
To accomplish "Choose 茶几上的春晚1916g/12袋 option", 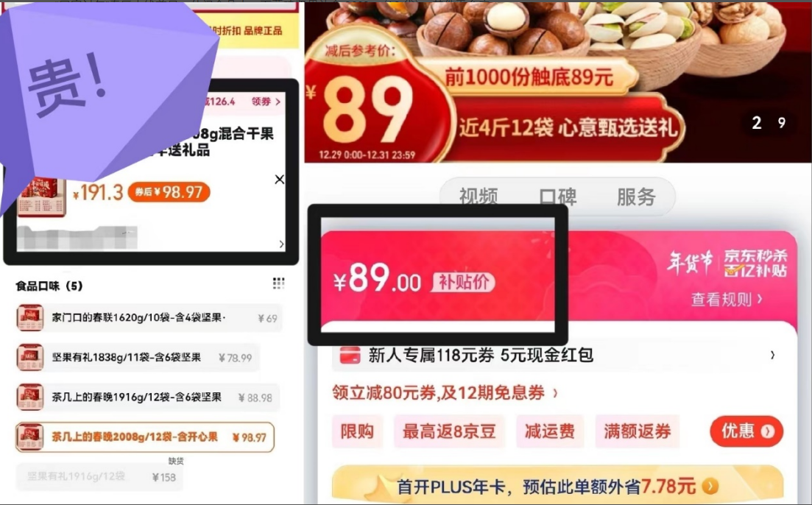I will [x=147, y=398].
